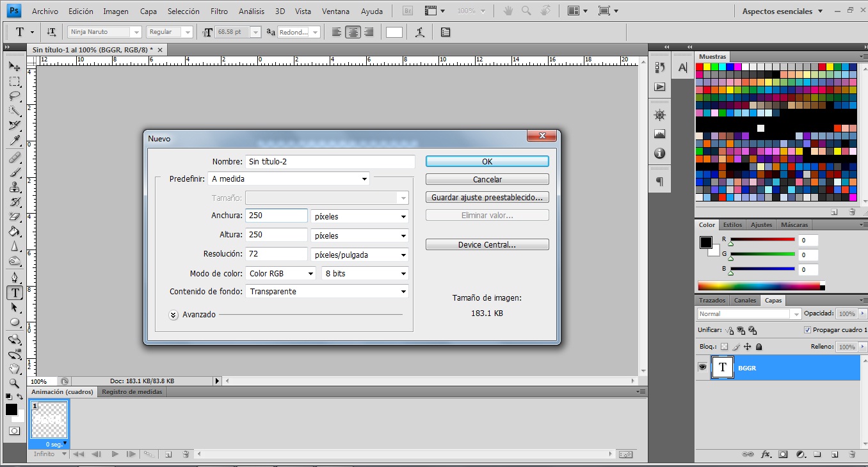The height and width of the screenshot is (467, 868).
Task: Click the link layers icon in Capas panel
Action: (x=748, y=454)
